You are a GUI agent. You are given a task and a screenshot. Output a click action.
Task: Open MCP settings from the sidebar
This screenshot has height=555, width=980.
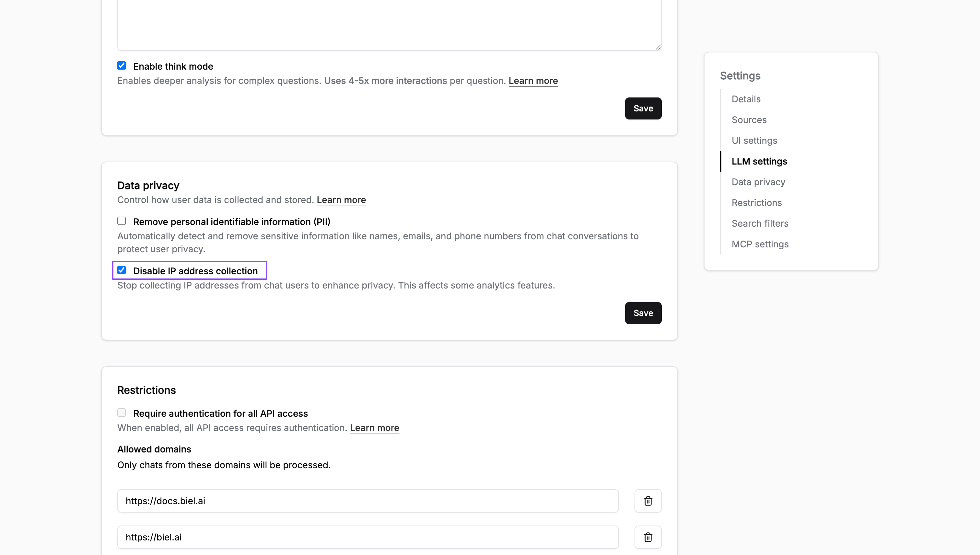tap(760, 244)
